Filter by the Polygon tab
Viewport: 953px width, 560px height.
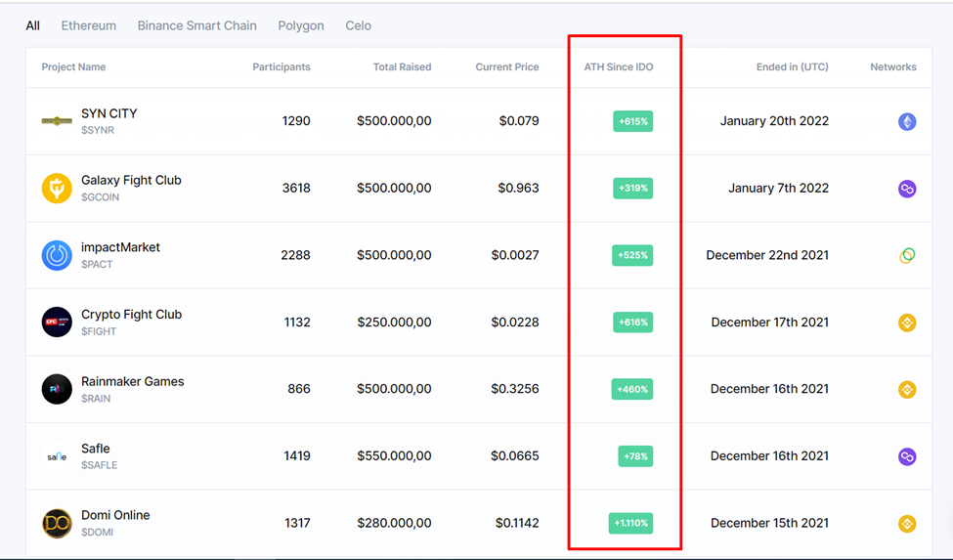point(301,26)
